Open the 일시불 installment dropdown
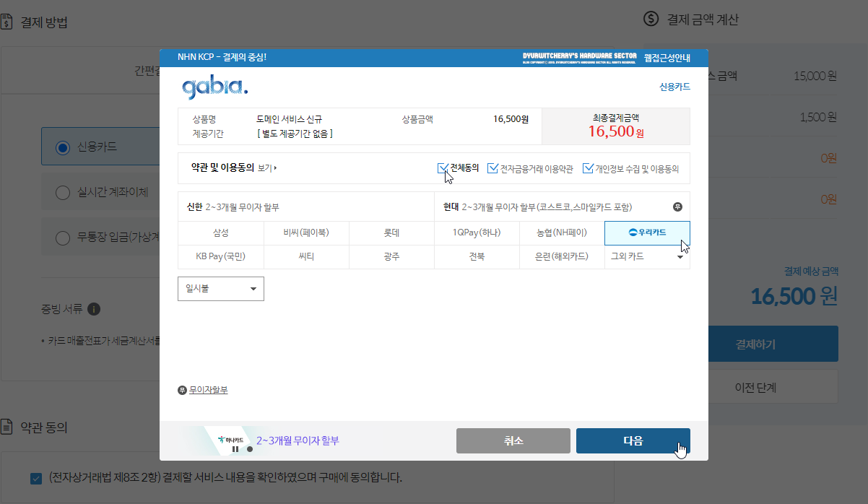The width and height of the screenshot is (868, 504). [220, 288]
